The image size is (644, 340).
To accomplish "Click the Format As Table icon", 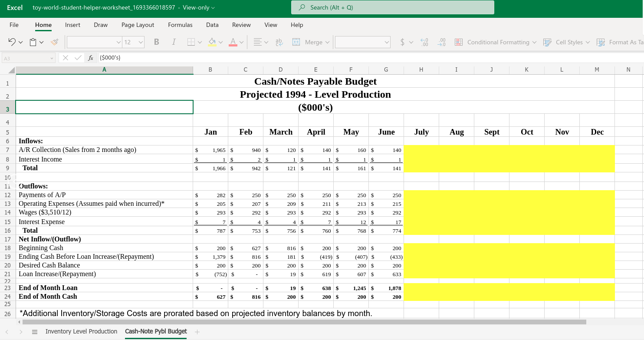I will coord(601,42).
